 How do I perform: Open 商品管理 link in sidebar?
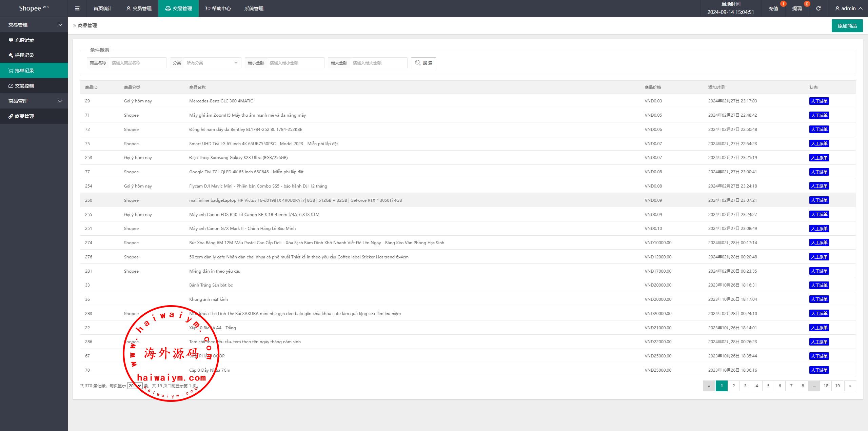point(34,116)
